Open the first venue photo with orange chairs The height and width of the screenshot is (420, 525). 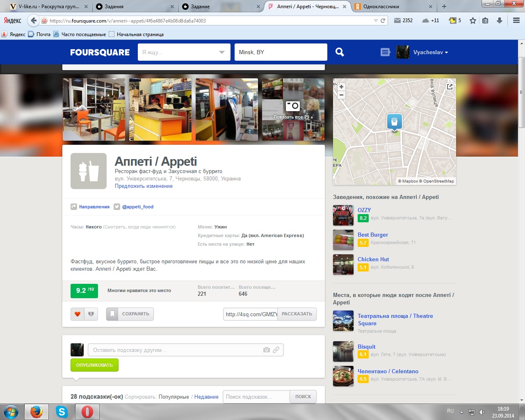[x=94, y=110]
